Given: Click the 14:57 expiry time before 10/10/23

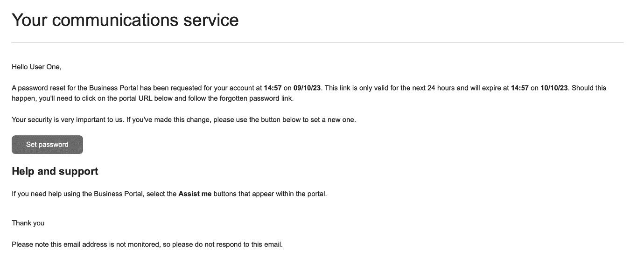Looking at the screenshot, I should (520, 88).
